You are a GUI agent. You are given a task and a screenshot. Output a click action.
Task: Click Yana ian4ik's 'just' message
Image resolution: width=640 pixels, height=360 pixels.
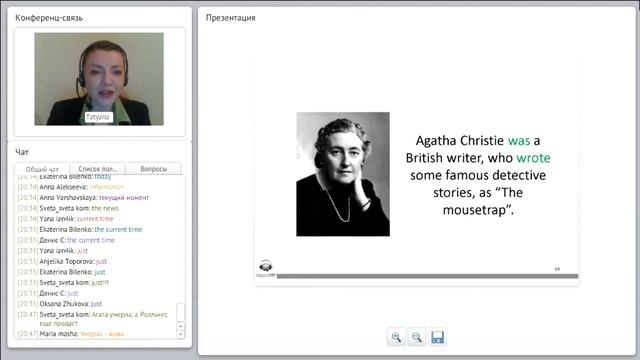(53, 251)
